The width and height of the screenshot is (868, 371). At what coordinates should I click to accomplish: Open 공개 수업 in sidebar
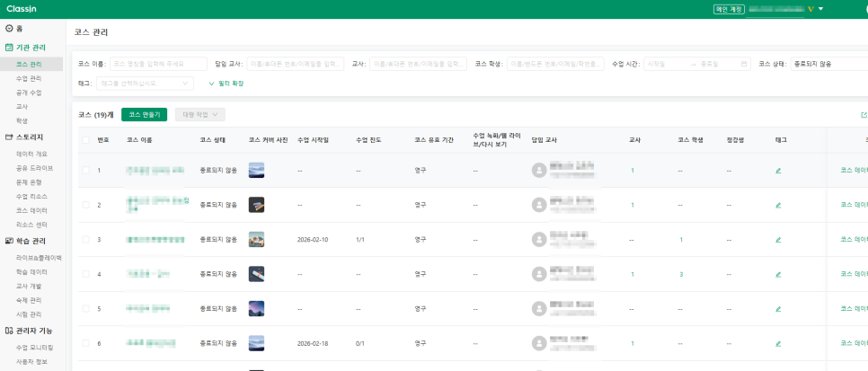click(29, 93)
